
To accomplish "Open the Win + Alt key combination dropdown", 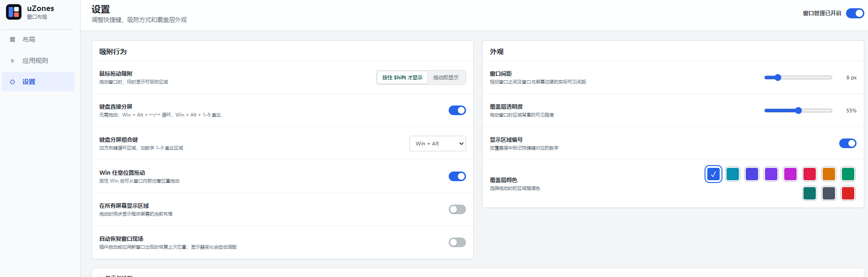I will (437, 144).
